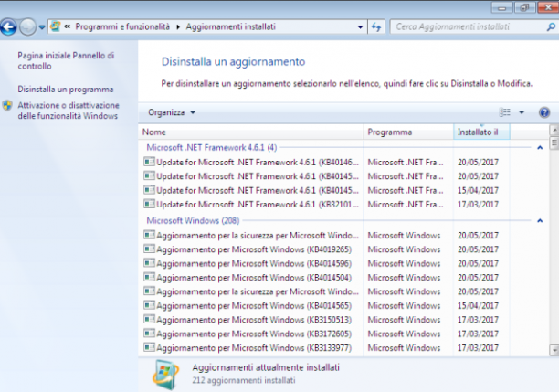The height and width of the screenshot is (392, 559).
Task: Open the view options dropdown arrow
Action: click(522, 112)
